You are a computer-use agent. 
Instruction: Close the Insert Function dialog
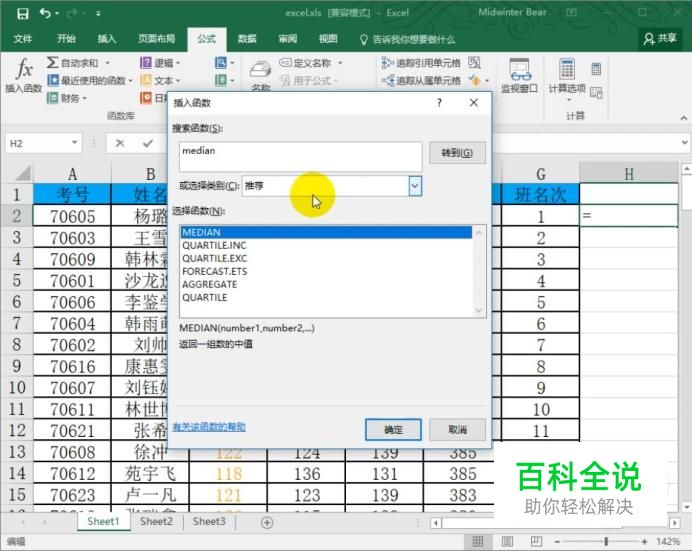click(x=474, y=103)
